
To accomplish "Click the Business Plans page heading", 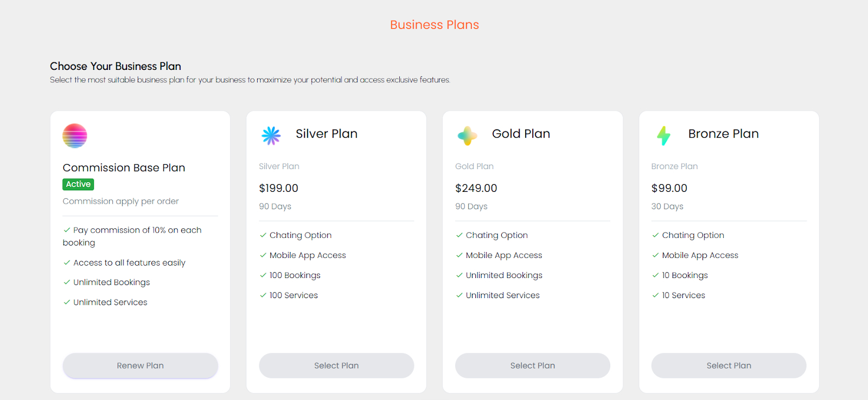I will (435, 25).
